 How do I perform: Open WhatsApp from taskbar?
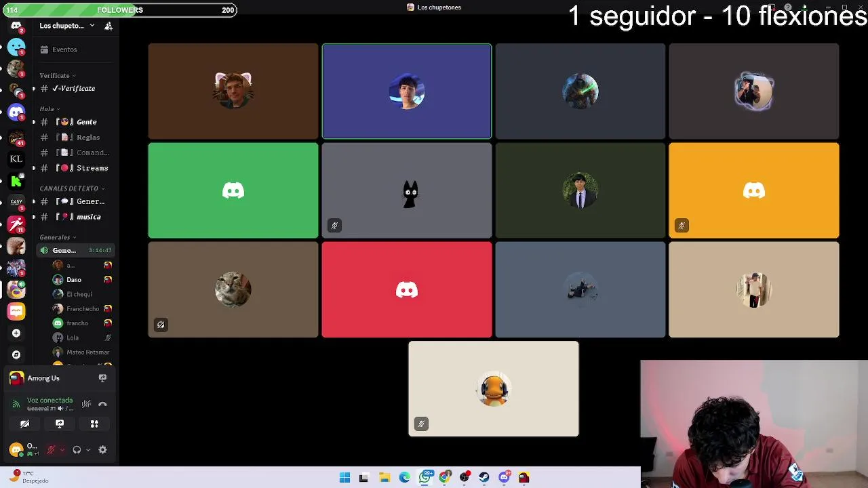tap(425, 478)
